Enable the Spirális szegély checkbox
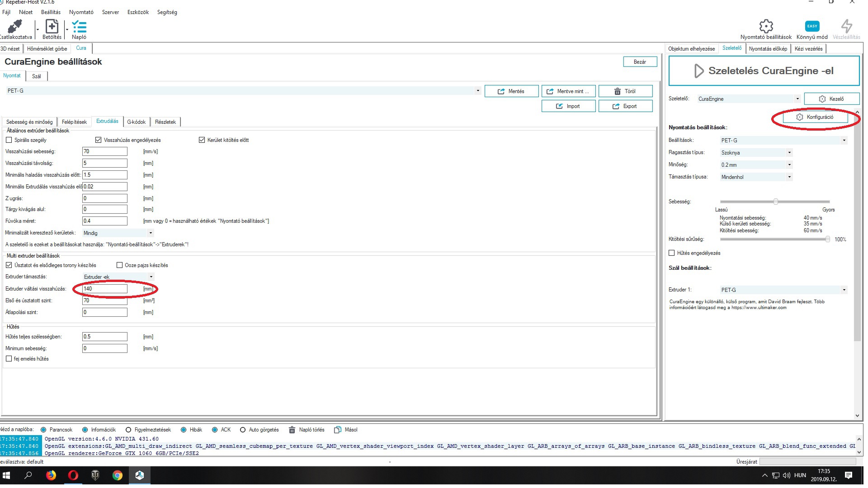The width and height of the screenshot is (868, 488). (x=9, y=140)
